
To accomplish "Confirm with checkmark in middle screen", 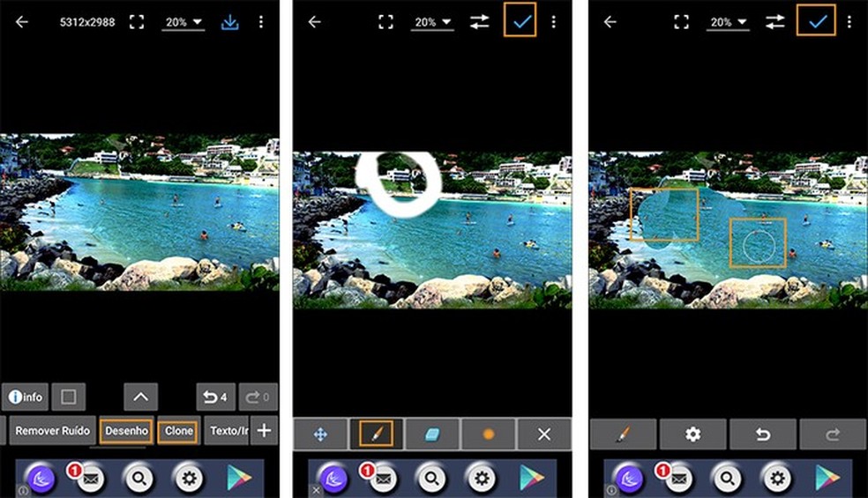I will click(x=520, y=20).
